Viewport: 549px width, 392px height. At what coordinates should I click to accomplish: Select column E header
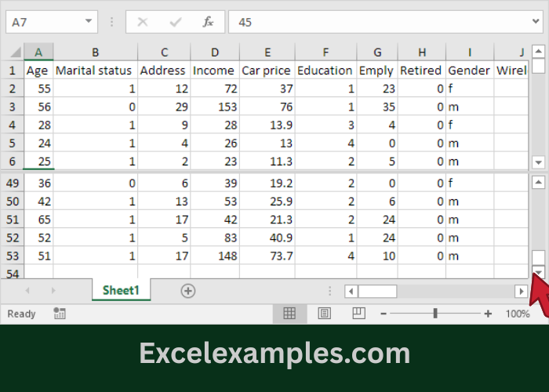pyautogui.click(x=267, y=52)
